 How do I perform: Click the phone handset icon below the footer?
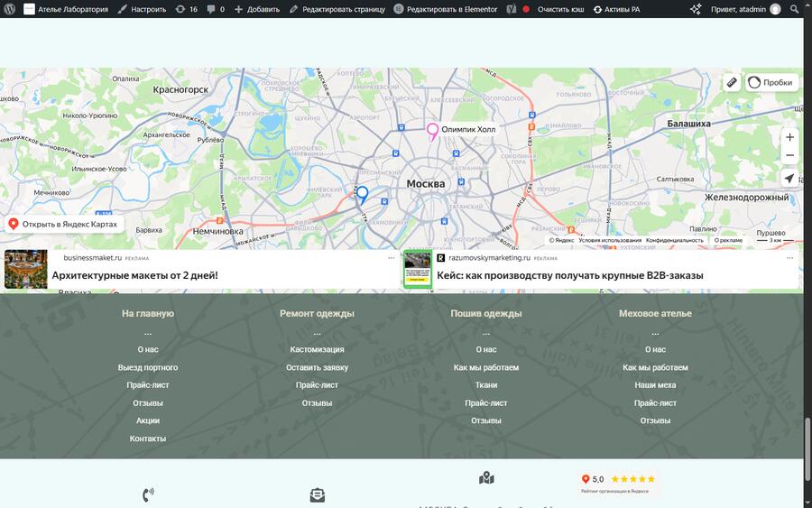coord(148,495)
